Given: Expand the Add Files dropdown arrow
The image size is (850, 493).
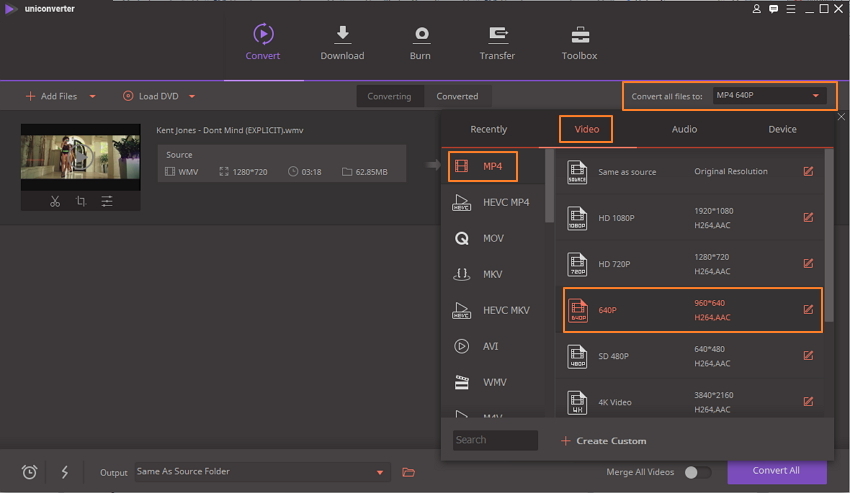Looking at the screenshot, I should point(93,97).
